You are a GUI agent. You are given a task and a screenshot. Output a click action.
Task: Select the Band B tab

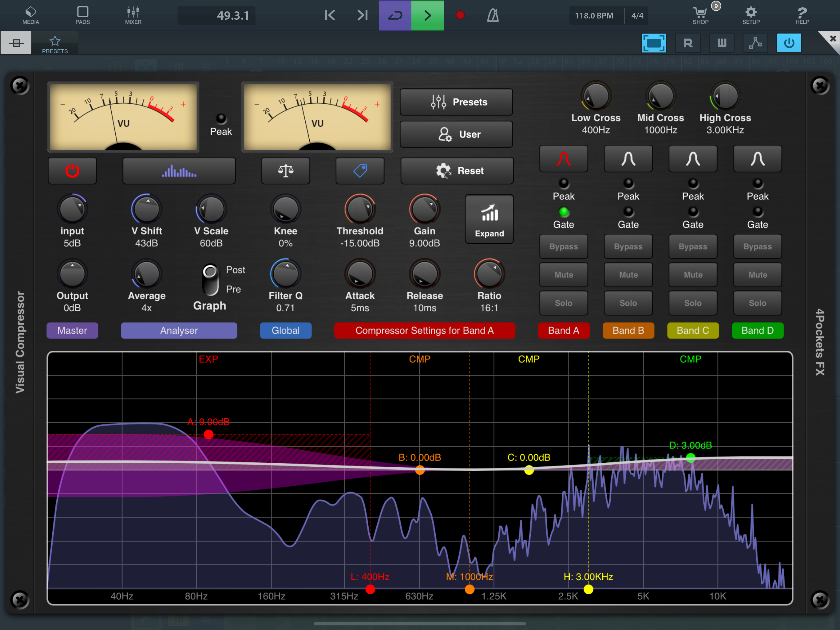tap(628, 330)
